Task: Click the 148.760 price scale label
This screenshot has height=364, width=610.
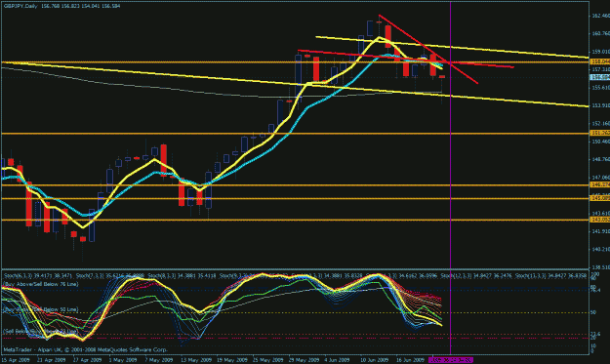Action: pos(600,159)
